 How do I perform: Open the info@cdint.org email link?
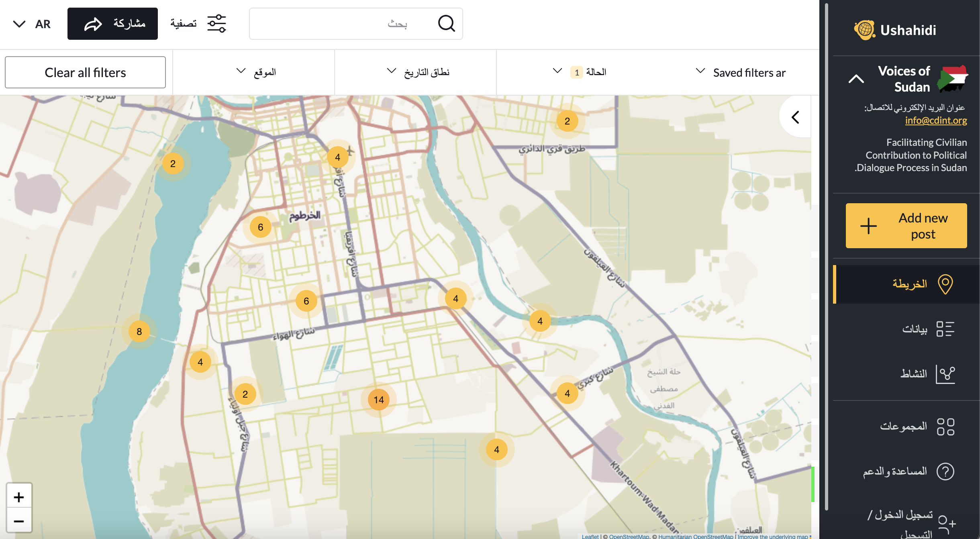click(936, 120)
